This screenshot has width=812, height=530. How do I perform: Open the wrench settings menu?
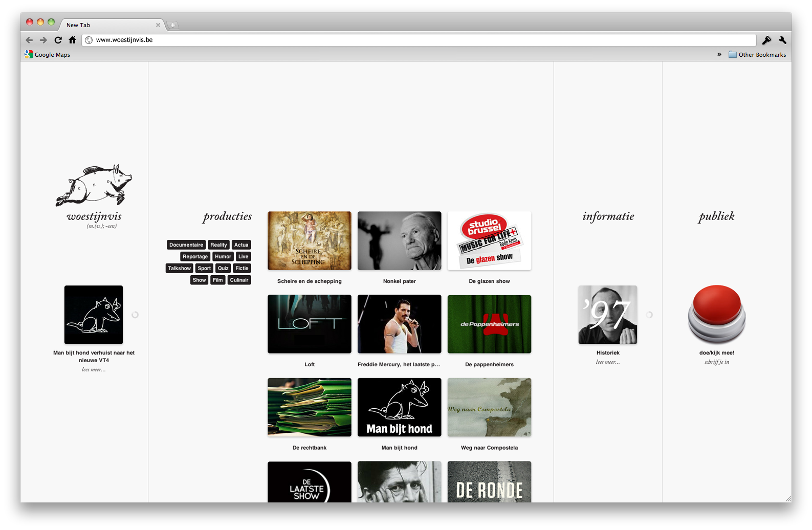[782, 40]
